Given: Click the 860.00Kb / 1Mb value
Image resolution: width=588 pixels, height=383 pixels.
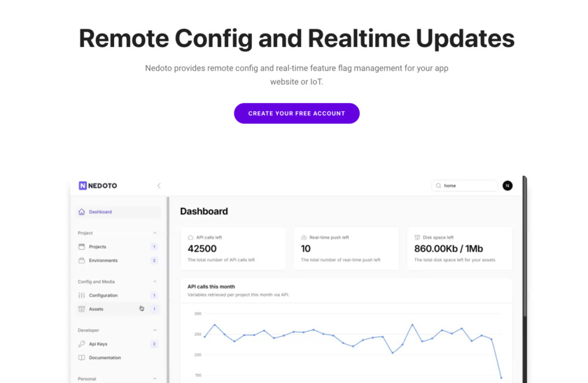Looking at the screenshot, I should coord(449,249).
